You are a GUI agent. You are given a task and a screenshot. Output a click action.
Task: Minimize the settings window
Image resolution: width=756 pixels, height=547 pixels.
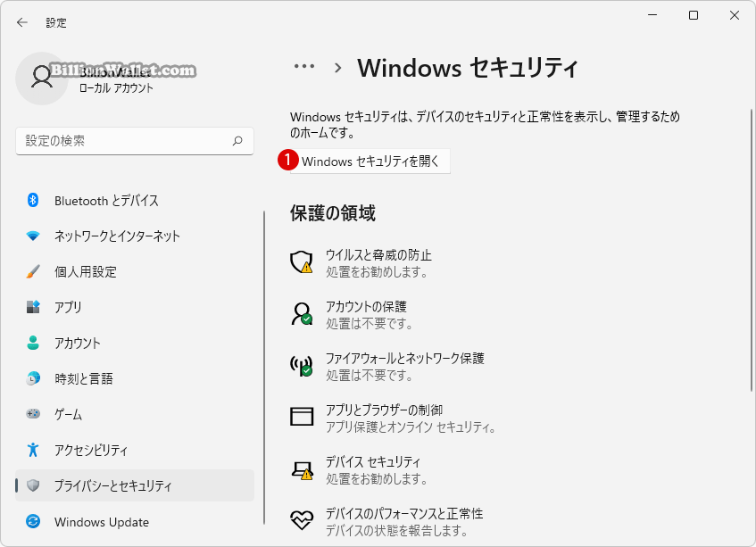tap(652, 15)
